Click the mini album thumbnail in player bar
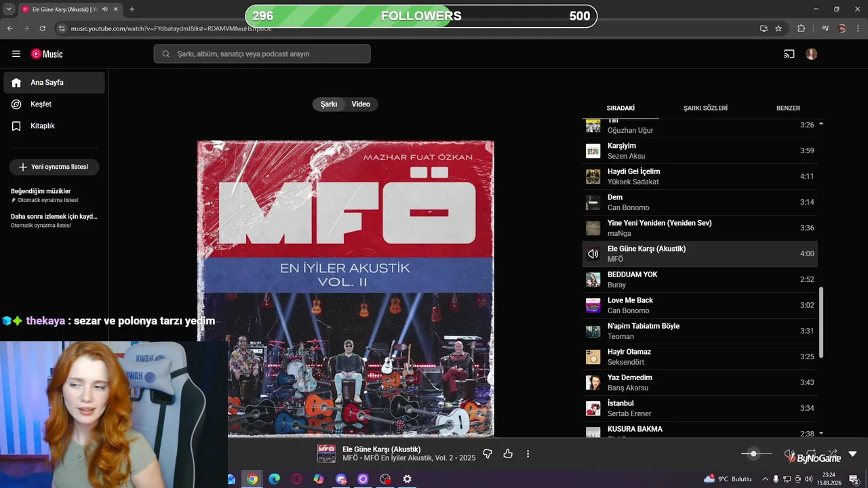The height and width of the screenshot is (488, 868). tap(326, 454)
